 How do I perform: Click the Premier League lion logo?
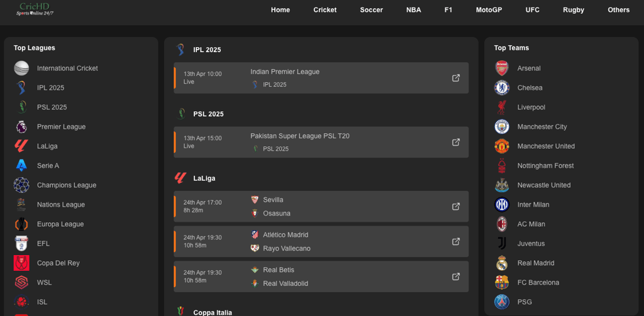(x=21, y=127)
